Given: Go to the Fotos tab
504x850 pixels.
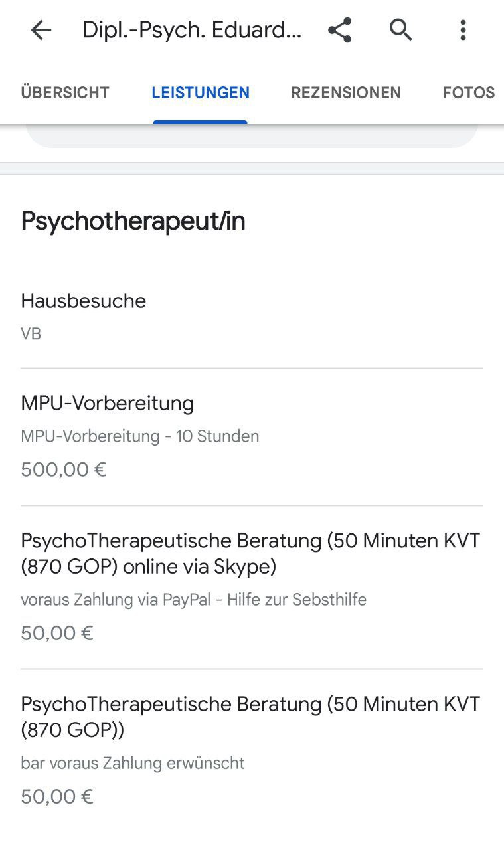Looking at the screenshot, I should 469,92.
